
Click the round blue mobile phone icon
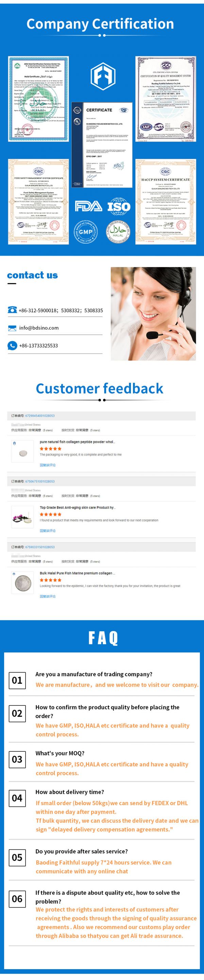[x=12, y=346]
